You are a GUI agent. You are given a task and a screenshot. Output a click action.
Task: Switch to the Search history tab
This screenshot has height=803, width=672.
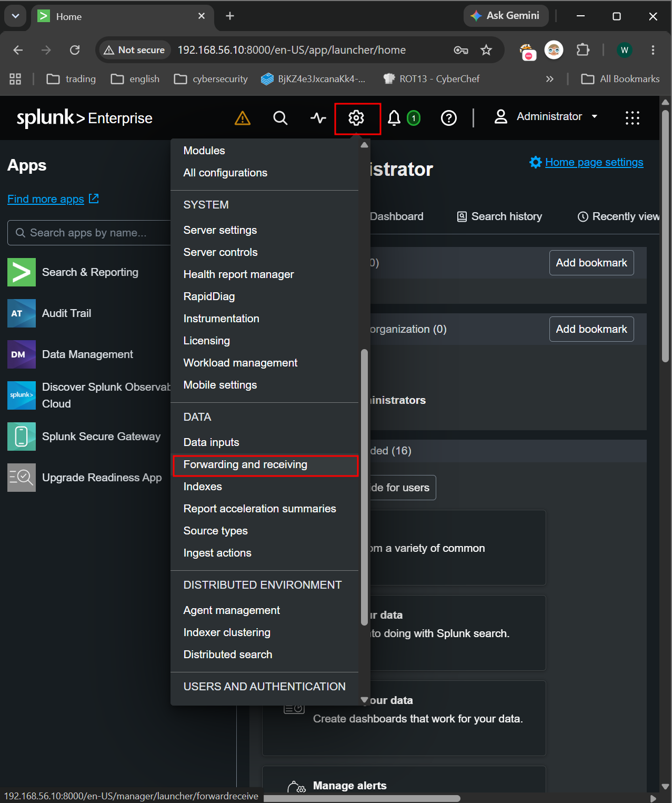(499, 216)
